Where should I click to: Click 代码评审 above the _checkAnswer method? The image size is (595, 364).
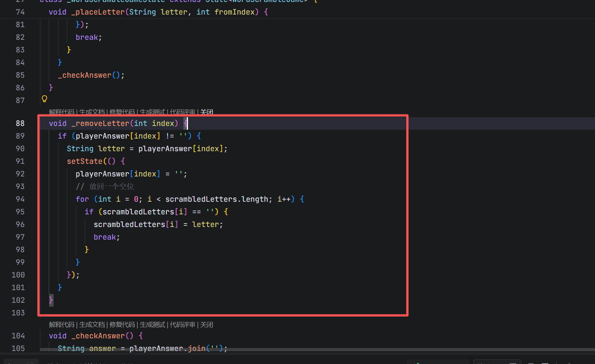[x=183, y=325]
